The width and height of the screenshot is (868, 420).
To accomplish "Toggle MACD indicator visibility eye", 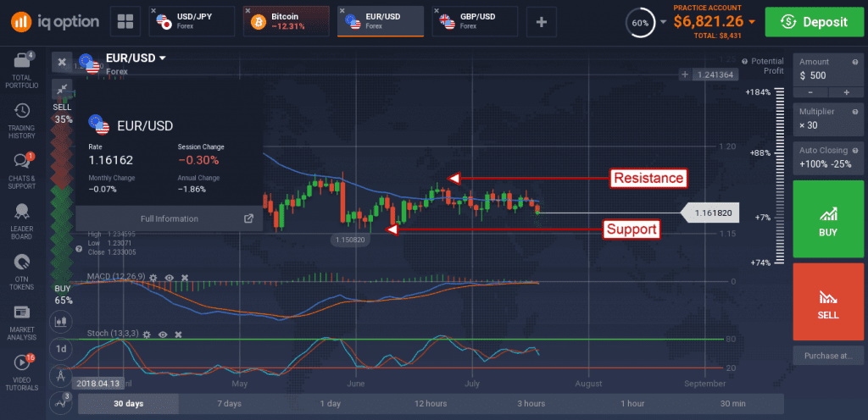I will click(170, 277).
